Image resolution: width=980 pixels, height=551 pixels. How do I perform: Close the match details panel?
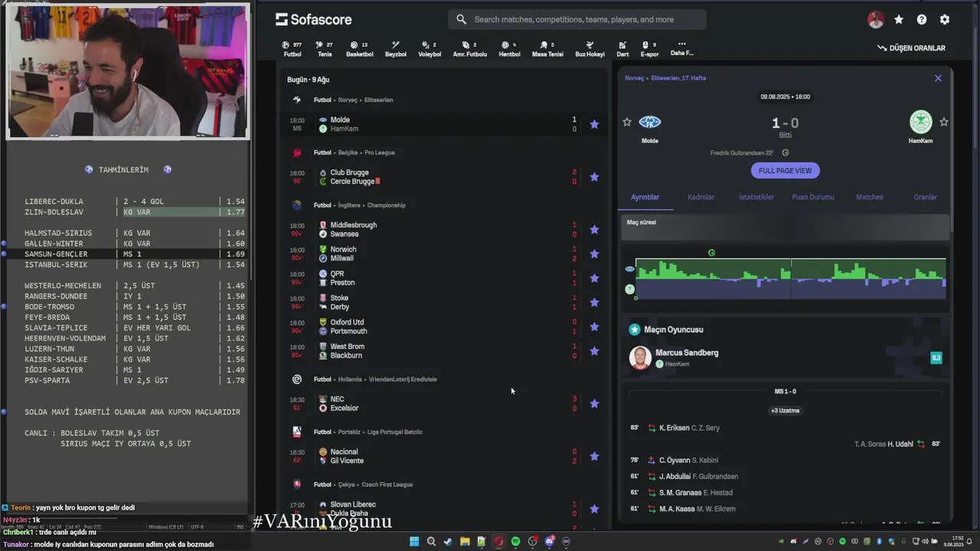pos(938,78)
